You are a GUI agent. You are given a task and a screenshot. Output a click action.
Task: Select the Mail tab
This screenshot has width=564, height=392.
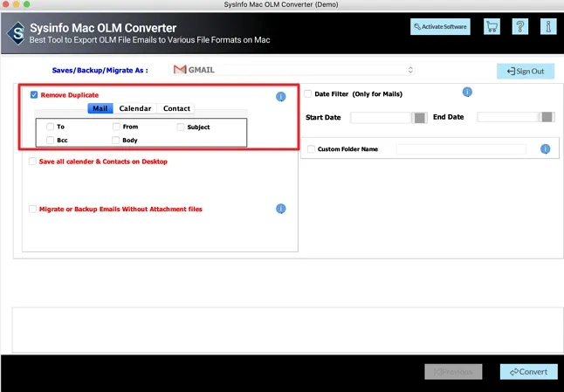(100, 108)
